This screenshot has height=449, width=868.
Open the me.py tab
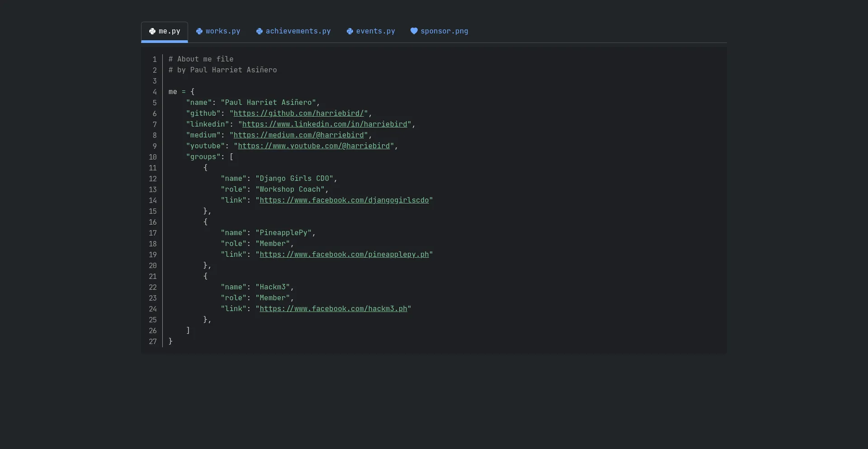pos(165,31)
